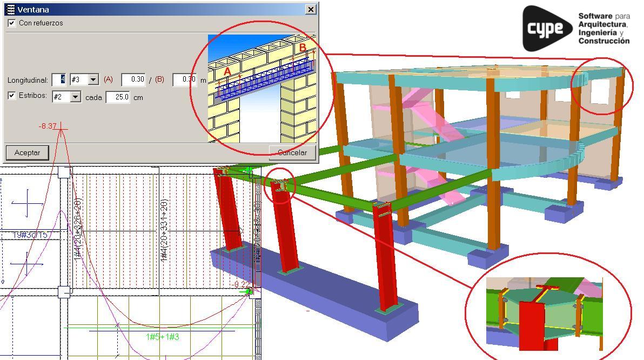Click the Aceptar button
The height and width of the screenshot is (360, 644).
27,152
